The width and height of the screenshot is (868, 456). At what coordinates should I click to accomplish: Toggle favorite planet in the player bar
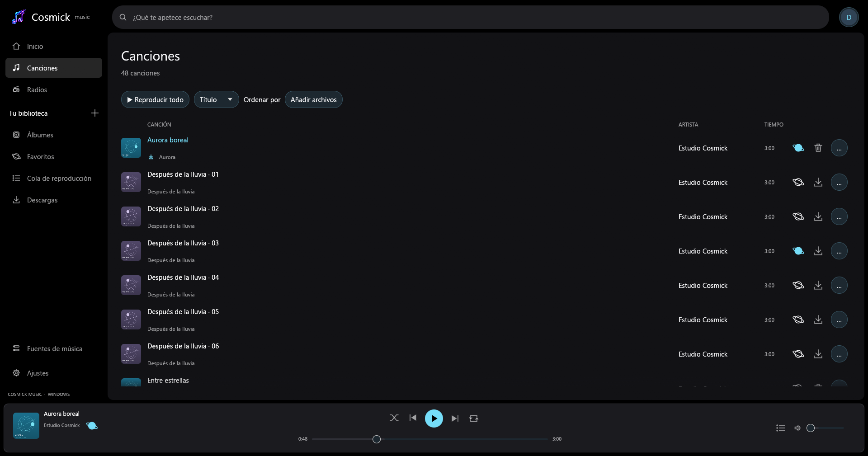[92, 426]
